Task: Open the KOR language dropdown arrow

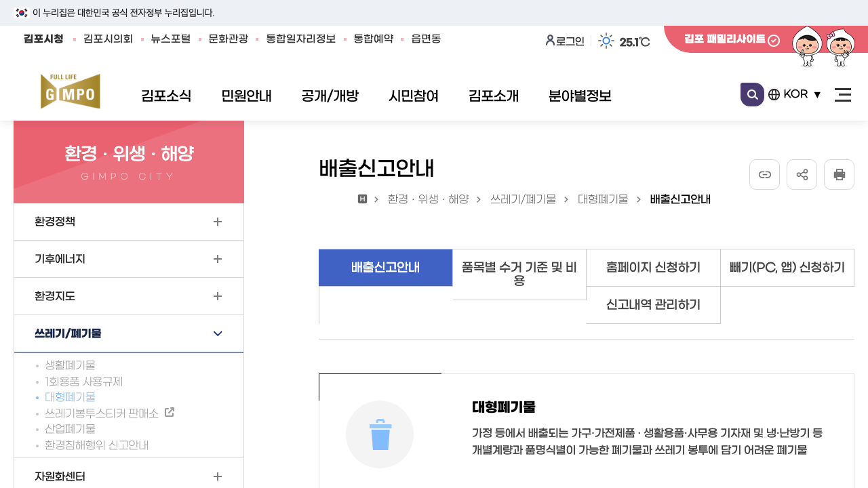Action: point(817,95)
